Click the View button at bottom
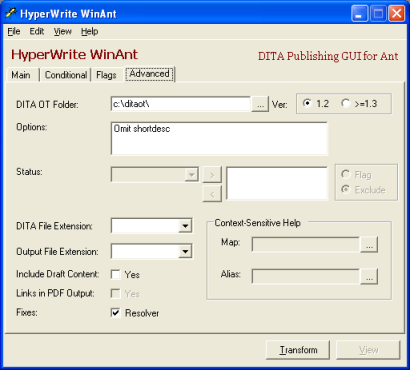This screenshot has width=410, height=370. click(x=368, y=350)
